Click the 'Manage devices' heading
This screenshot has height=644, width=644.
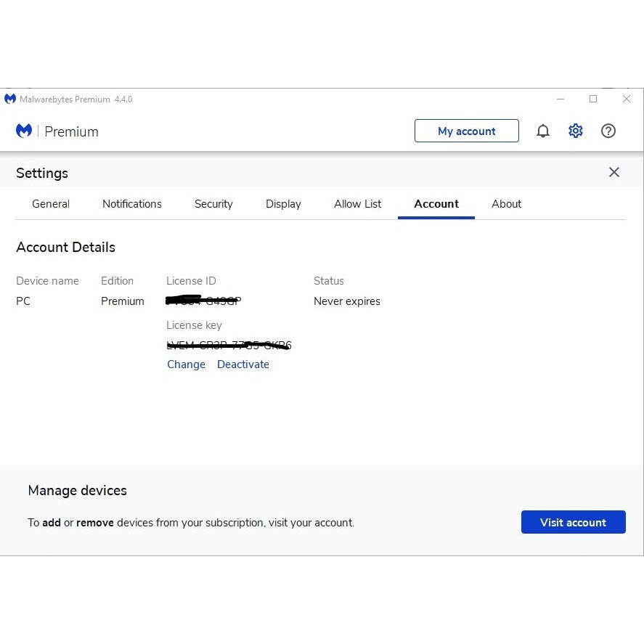point(77,490)
